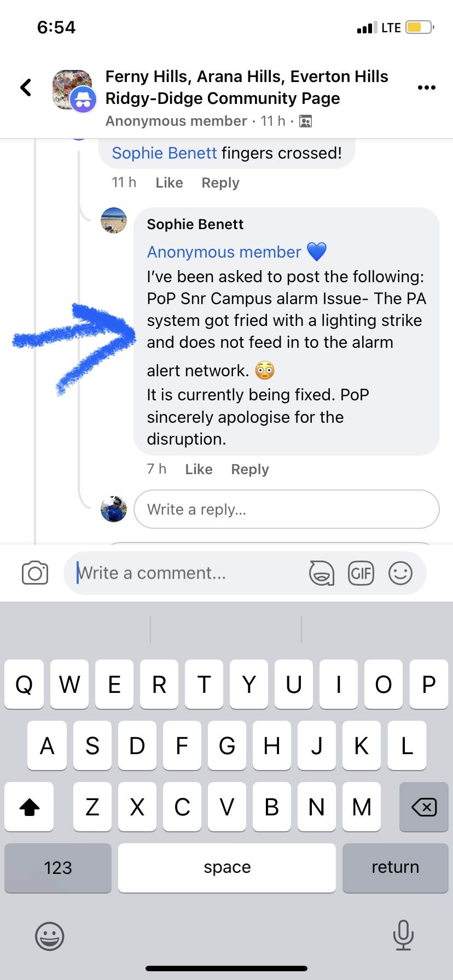
Task: Tap the back arrow icon
Action: [26, 87]
